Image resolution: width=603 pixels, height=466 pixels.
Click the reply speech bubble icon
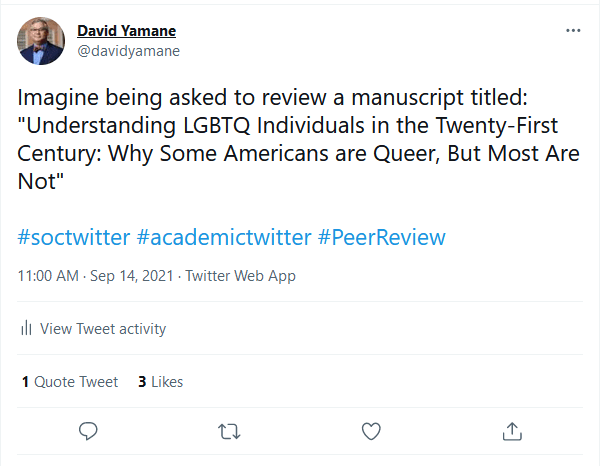[88, 431]
